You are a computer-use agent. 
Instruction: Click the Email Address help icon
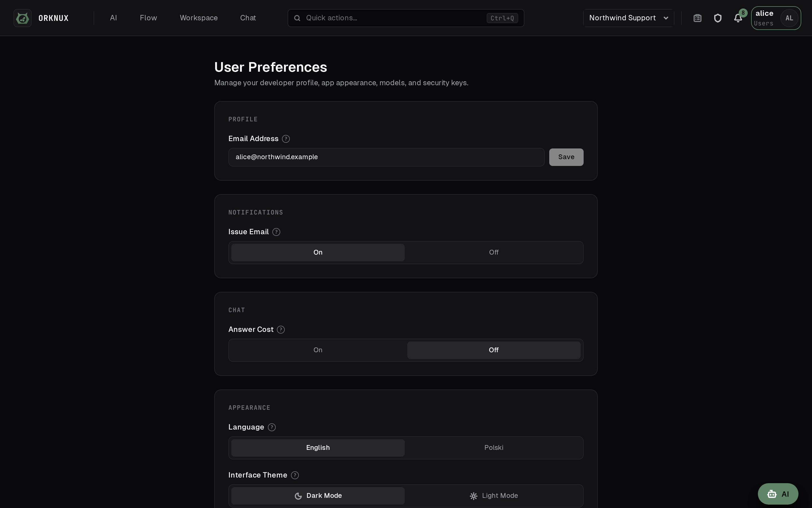pos(286,139)
